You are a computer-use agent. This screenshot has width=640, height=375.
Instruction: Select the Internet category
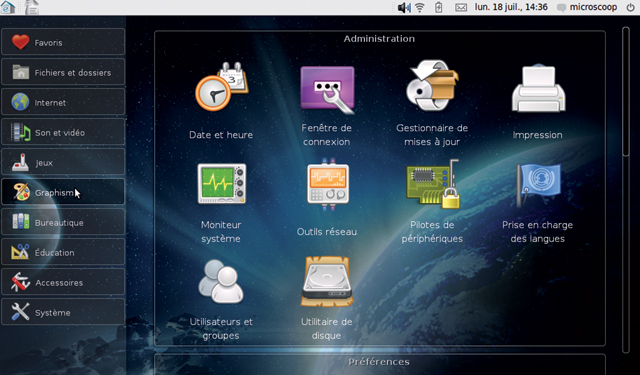tap(63, 102)
